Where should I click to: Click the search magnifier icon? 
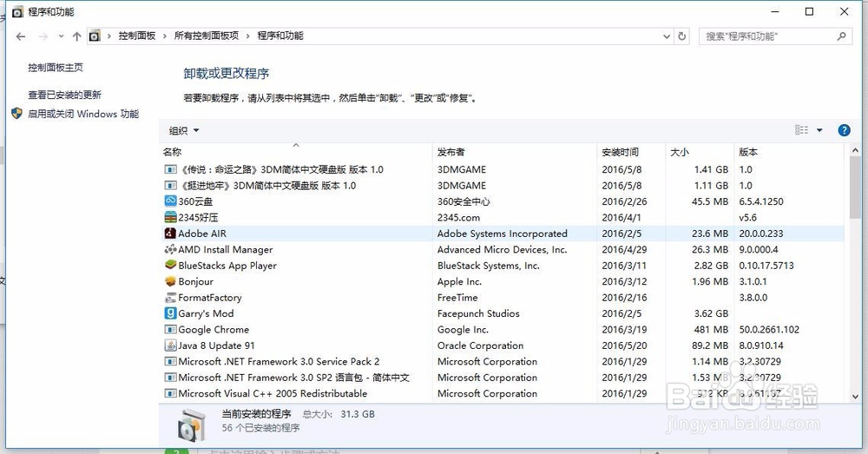[x=841, y=36]
